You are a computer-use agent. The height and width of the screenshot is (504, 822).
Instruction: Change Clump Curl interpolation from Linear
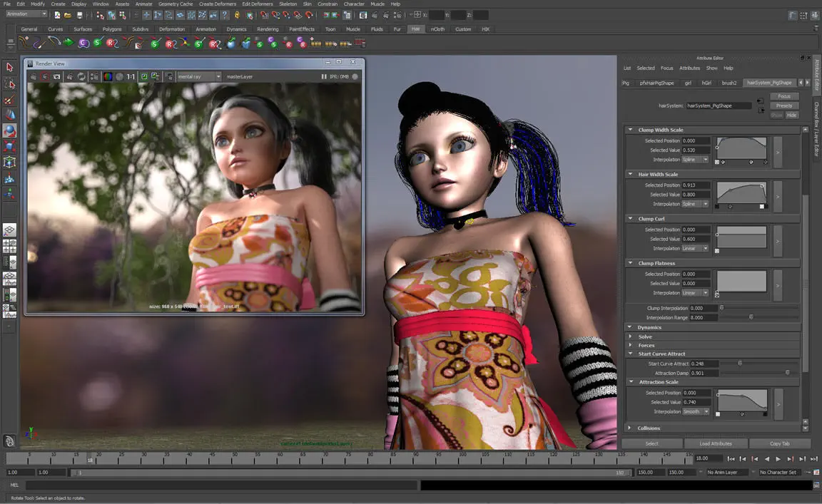tap(694, 247)
